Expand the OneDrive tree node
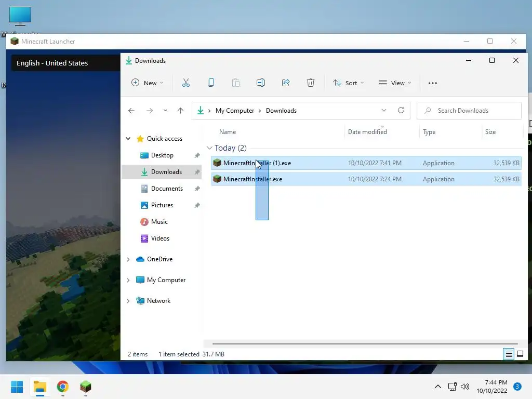This screenshot has width=532, height=399. tap(128, 259)
